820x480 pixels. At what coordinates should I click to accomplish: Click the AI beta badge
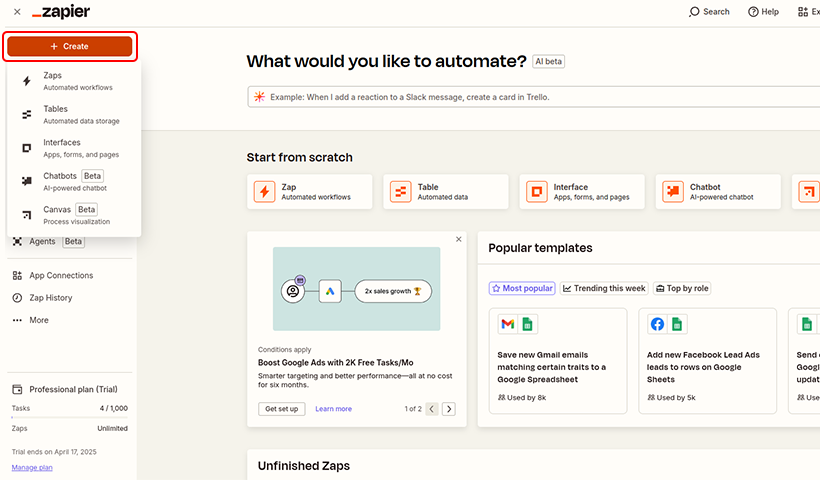click(549, 61)
